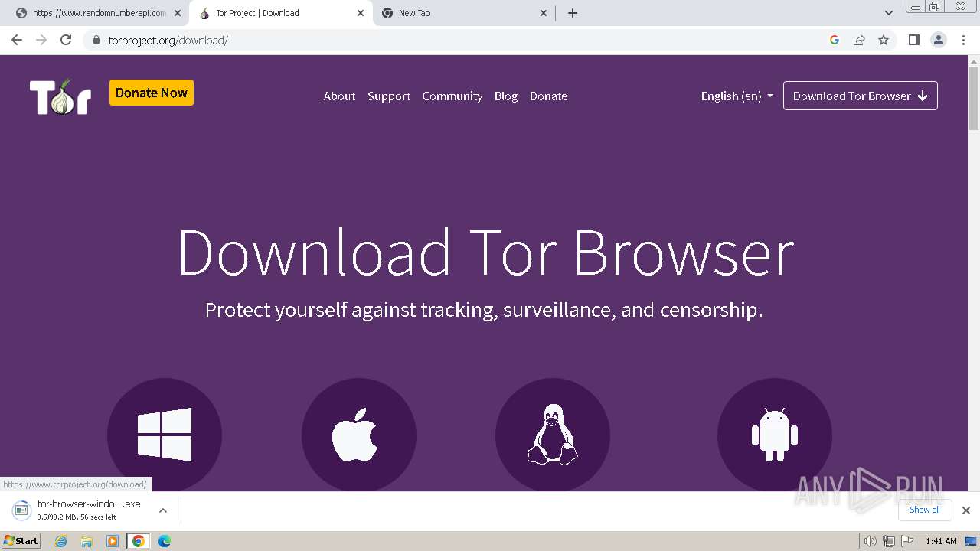Expand the tor-browser download item options
Screen dimensions: 980x551
pyautogui.click(x=162, y=510)
